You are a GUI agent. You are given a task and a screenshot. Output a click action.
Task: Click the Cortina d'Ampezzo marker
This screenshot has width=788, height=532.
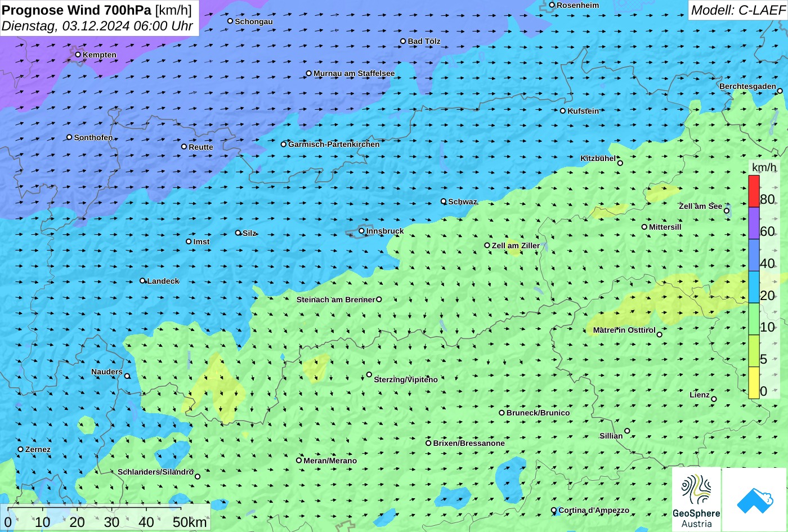click(x=554, y=511)
